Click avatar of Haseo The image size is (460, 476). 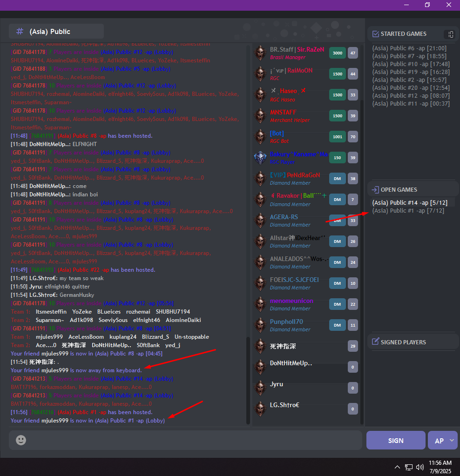(260, 95)
